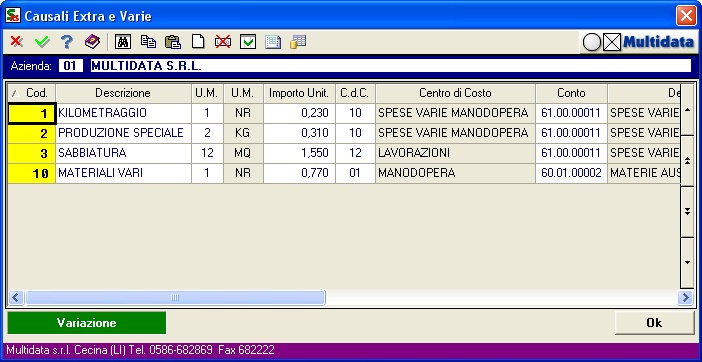Image resolution: width=702 pixels, height=362 pixels.
Task: Click the KILOMETRAGGIO description cell
Action: (x=124, y=113)
